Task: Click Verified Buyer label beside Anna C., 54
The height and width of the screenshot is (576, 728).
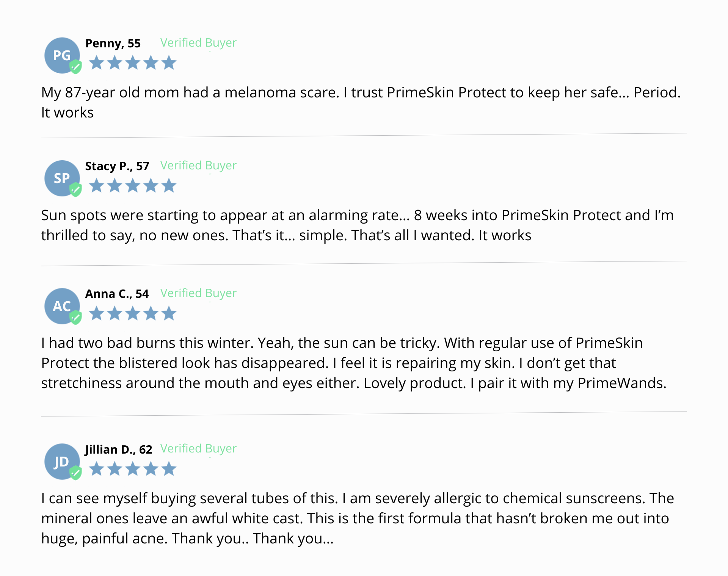Action: pos(198,293)
